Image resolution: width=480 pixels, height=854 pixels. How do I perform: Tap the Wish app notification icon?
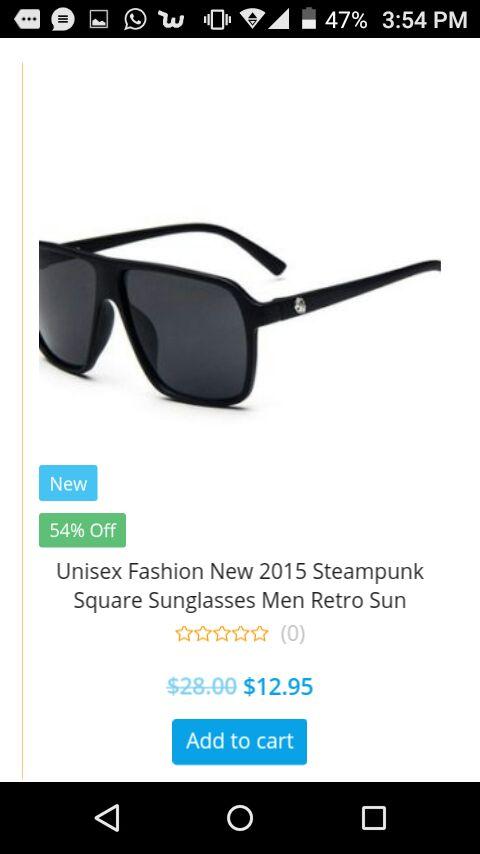pyautogui.click(x=171, y=20)
